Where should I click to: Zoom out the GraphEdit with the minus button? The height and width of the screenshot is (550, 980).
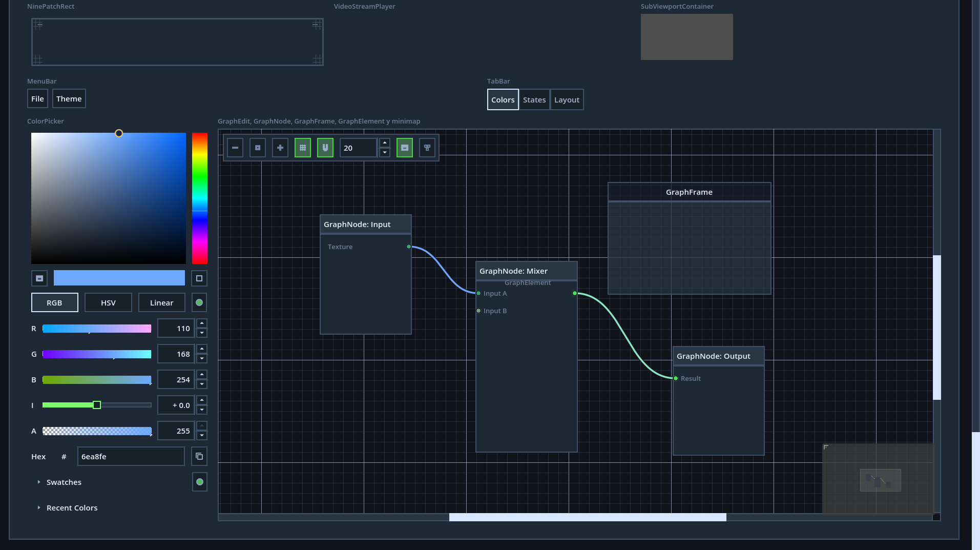(x=235, y=148)
